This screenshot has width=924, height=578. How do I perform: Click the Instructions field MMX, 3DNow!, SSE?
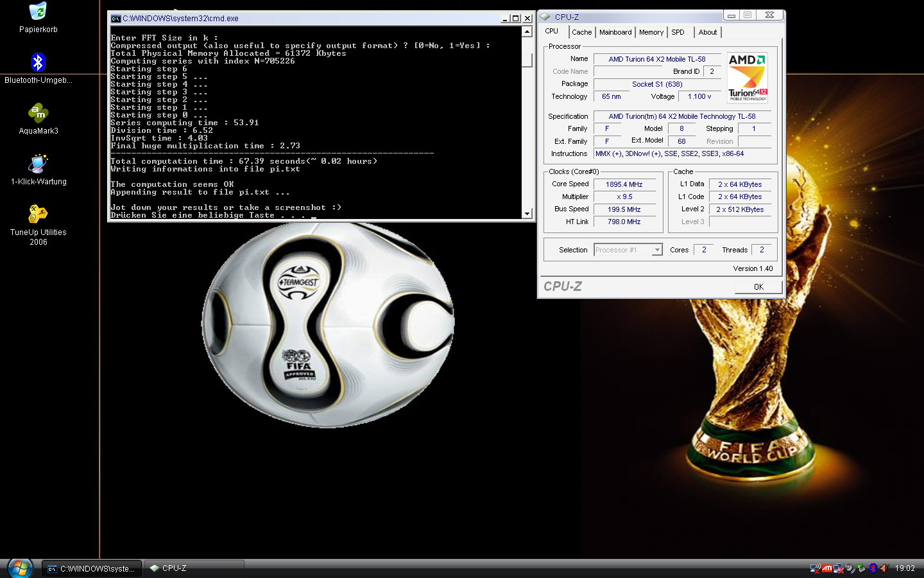[x=682, y=153]
